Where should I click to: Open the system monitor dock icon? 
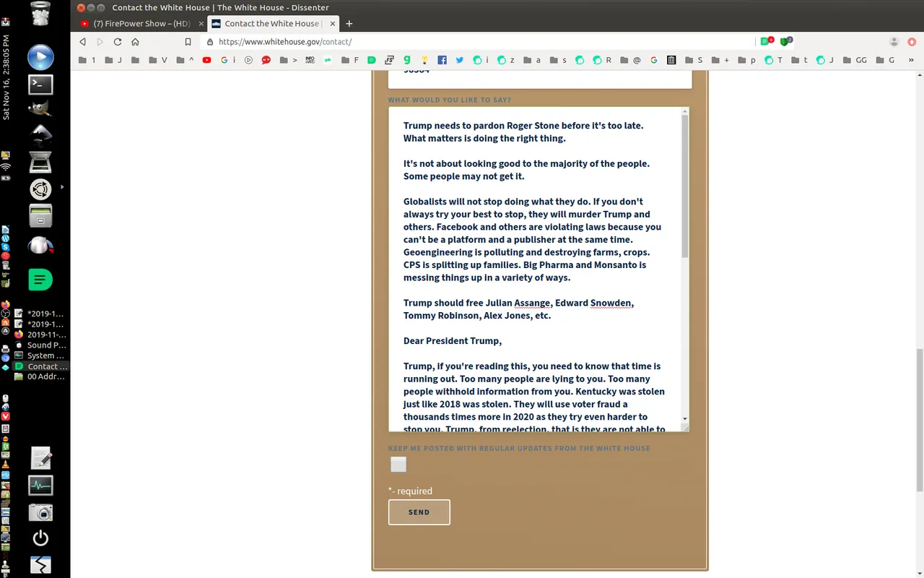pyautogui.click(x=40, y=486)
